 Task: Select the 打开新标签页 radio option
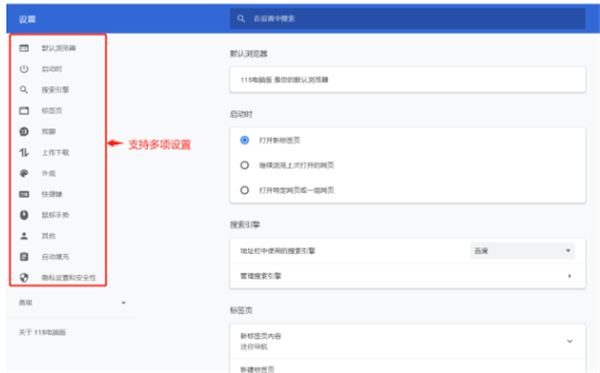pyautogui.click(x=245, y=140)
